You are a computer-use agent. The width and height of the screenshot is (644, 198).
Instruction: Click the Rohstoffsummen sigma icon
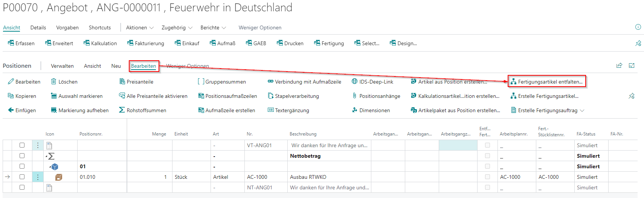(x=122, y=110)
